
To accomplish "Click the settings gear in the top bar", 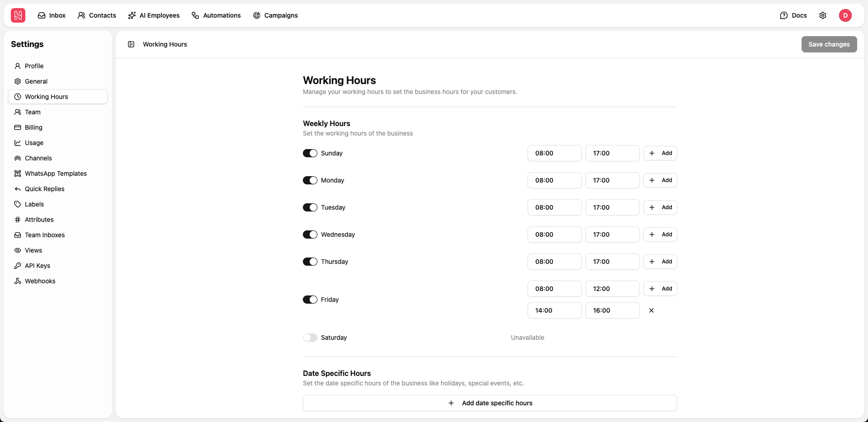I will pyautogui.click(x=823, y=15).
